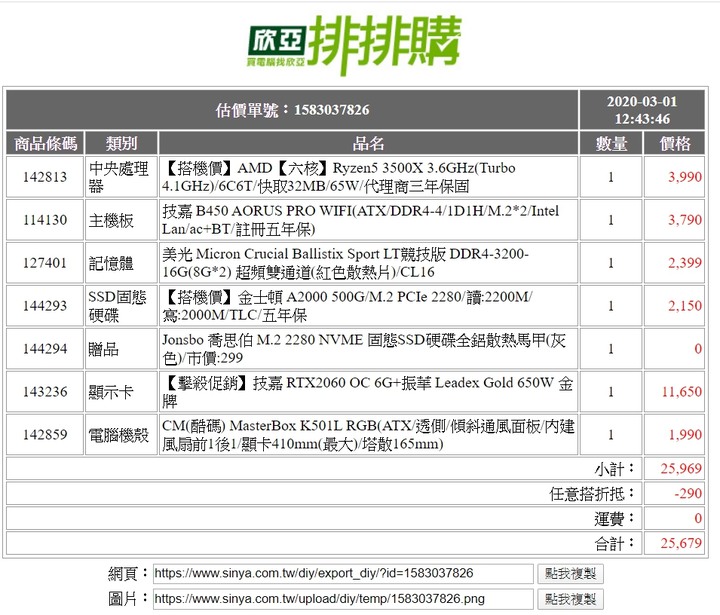
Task: Click the 運費 value 0
Action: pos(698,518)
